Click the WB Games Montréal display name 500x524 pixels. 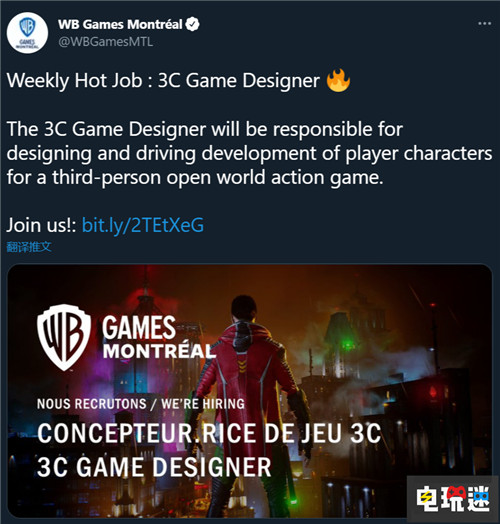coord(120,24)
